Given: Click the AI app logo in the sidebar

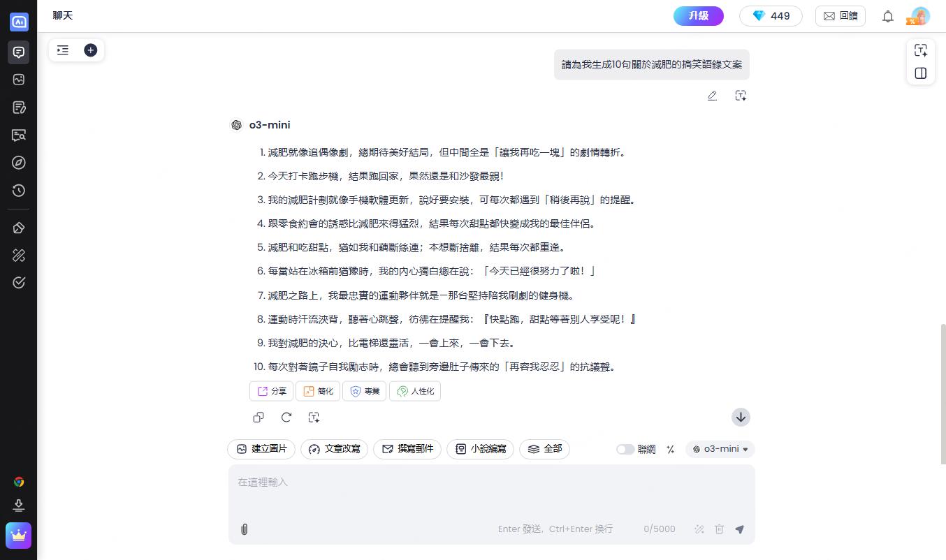Looking at the screenshot, I should [19, 22].
